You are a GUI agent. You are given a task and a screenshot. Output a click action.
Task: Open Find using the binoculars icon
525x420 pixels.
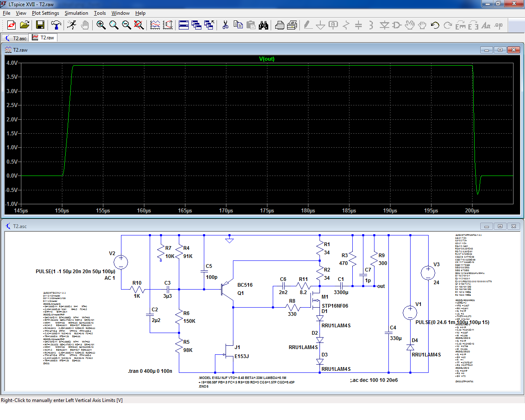264,25
